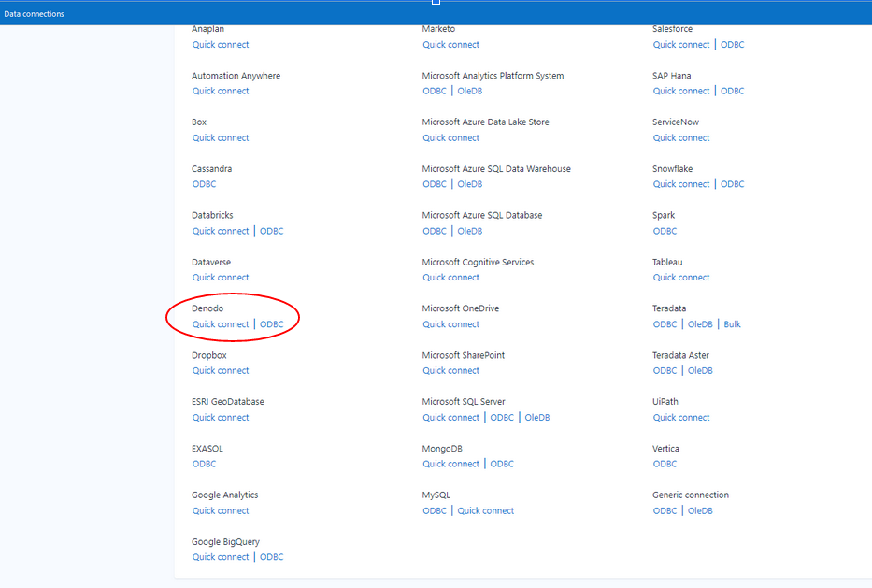Select Google BigQuery ODBC link
This screenshot has width=872, height=588.
click(271, 557)
